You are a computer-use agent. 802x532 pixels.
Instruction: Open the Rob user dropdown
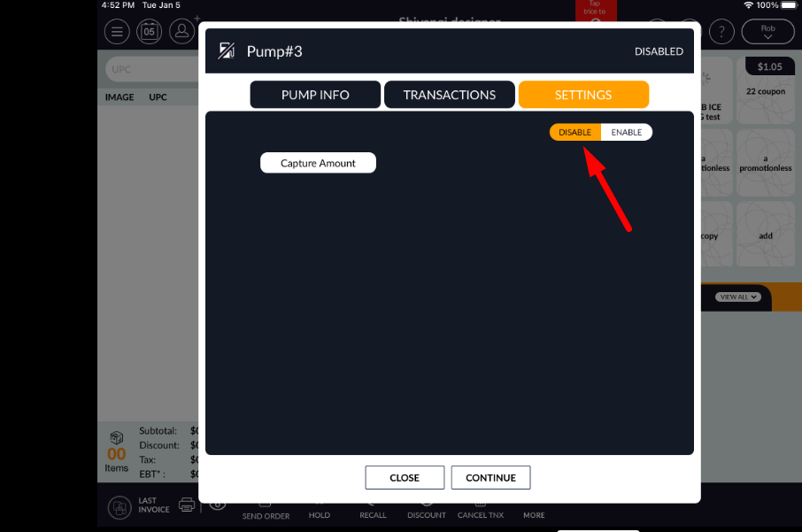coord(767,33)
